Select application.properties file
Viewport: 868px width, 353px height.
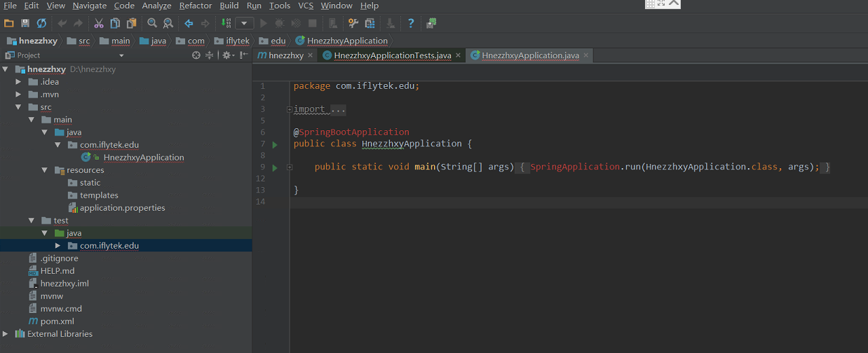pyautogui.click(x=122, y=208)
